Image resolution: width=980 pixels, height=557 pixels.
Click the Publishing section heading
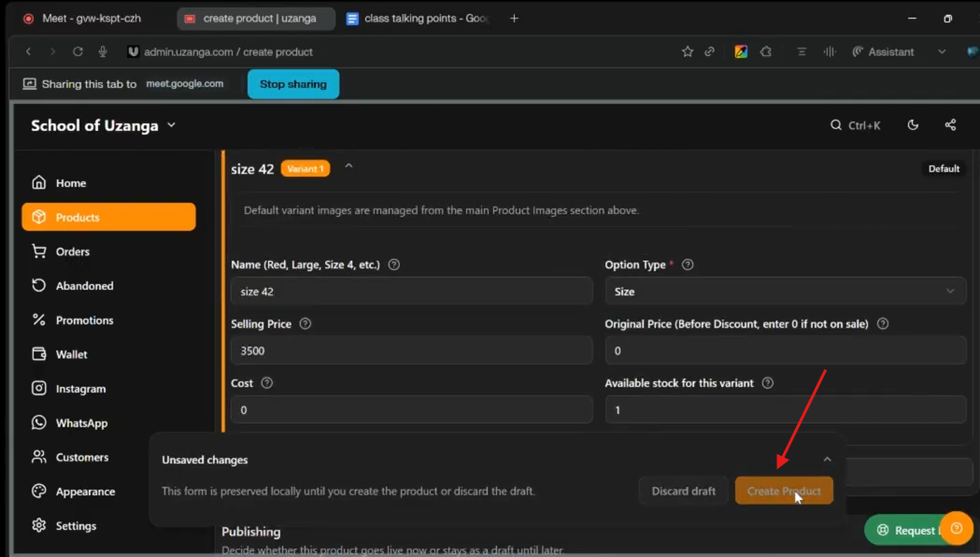251,532
